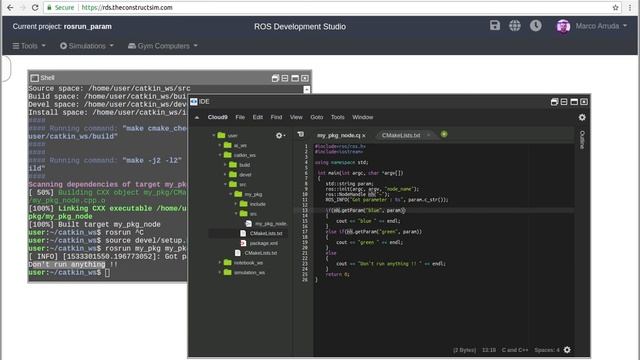Open the Simulations dropdown menu

point(87,46)
